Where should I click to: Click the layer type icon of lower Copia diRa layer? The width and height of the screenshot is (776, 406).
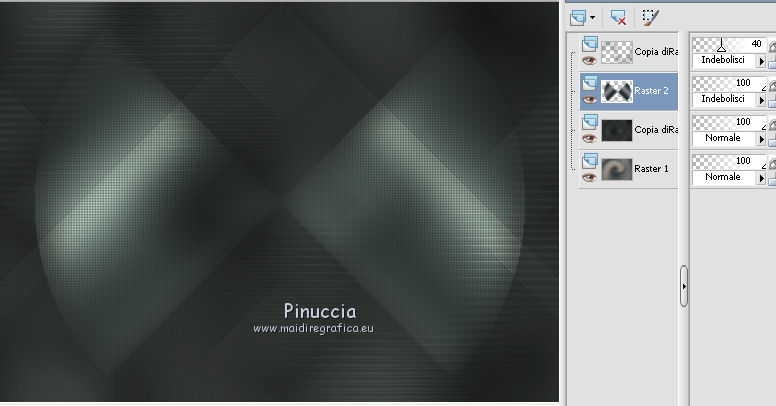tap(589, 122)
